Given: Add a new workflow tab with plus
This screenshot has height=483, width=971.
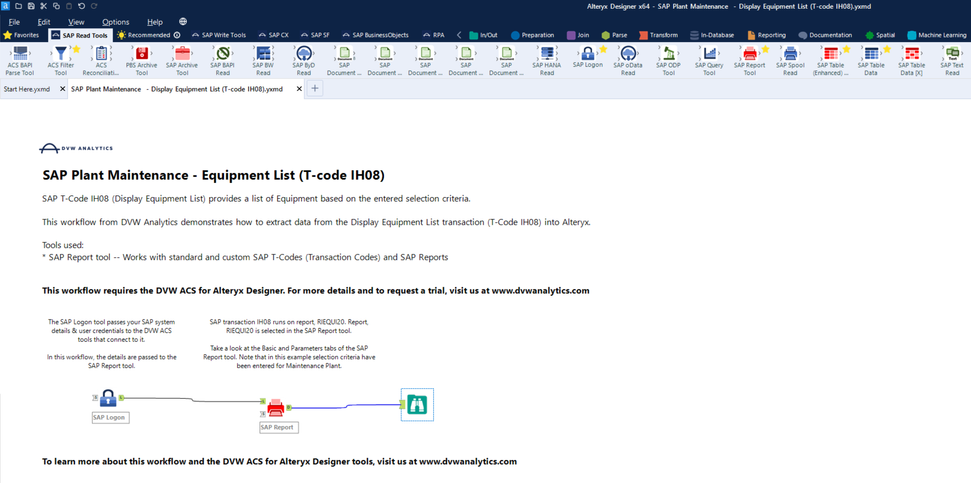Looking at the screenshot, I should 315,89.
